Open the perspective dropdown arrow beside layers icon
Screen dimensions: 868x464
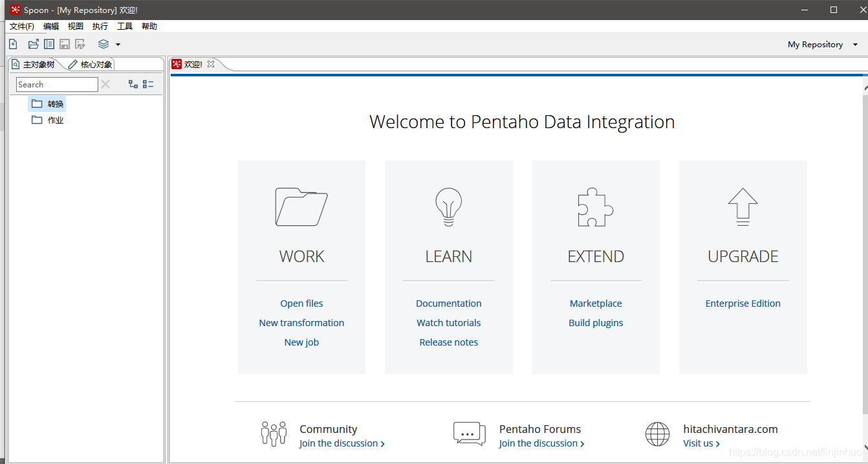pos(118,45)
